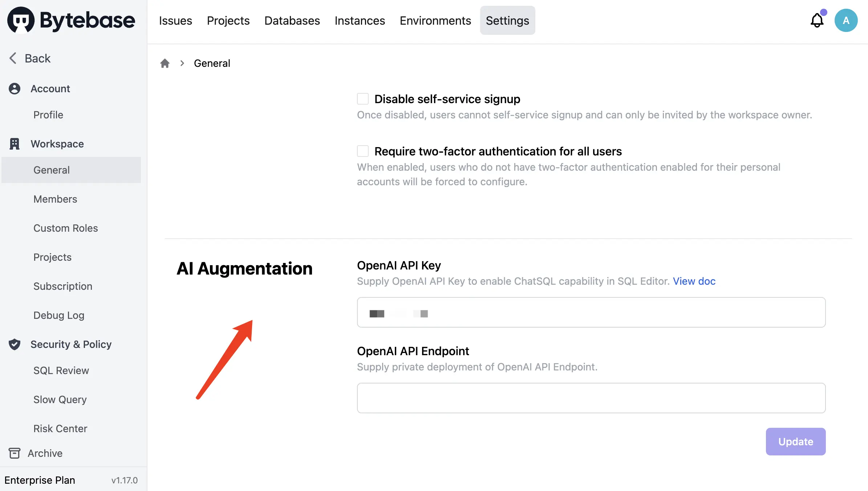Click the Security & Policy shield icon
The height and width of the screenshot is (491, 868).
[15, 344]
